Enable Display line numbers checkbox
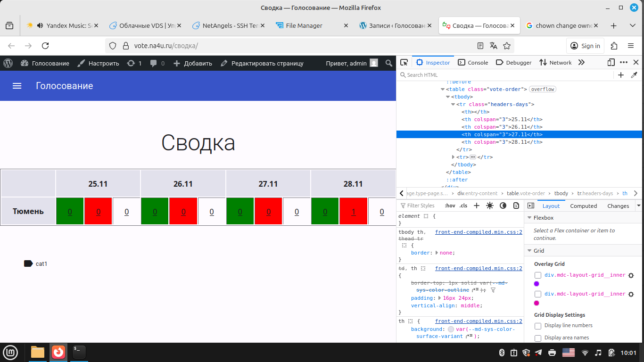 538,326
